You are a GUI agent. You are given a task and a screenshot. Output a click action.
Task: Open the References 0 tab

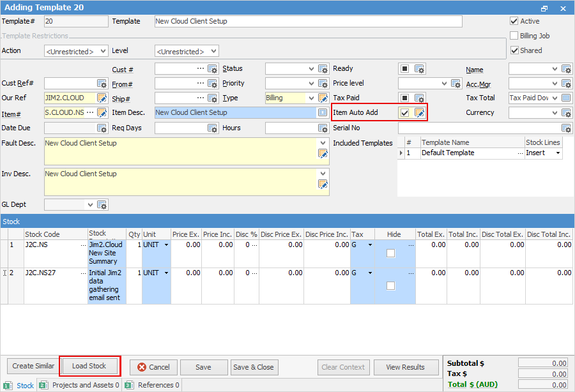(152, 385)
